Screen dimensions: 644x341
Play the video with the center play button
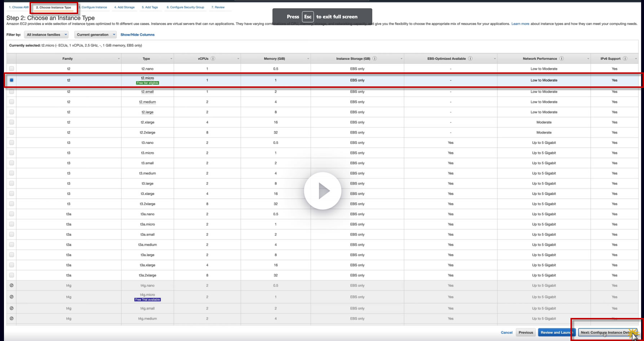click(323, 191)
